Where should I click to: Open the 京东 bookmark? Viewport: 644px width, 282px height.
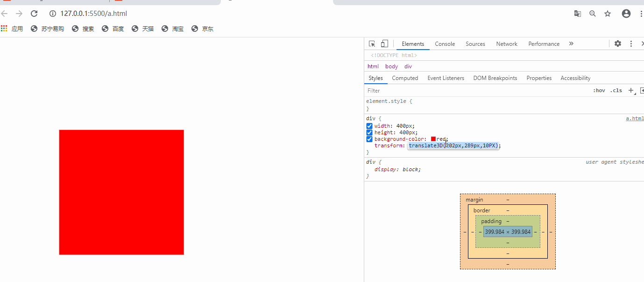coord(203,29)
